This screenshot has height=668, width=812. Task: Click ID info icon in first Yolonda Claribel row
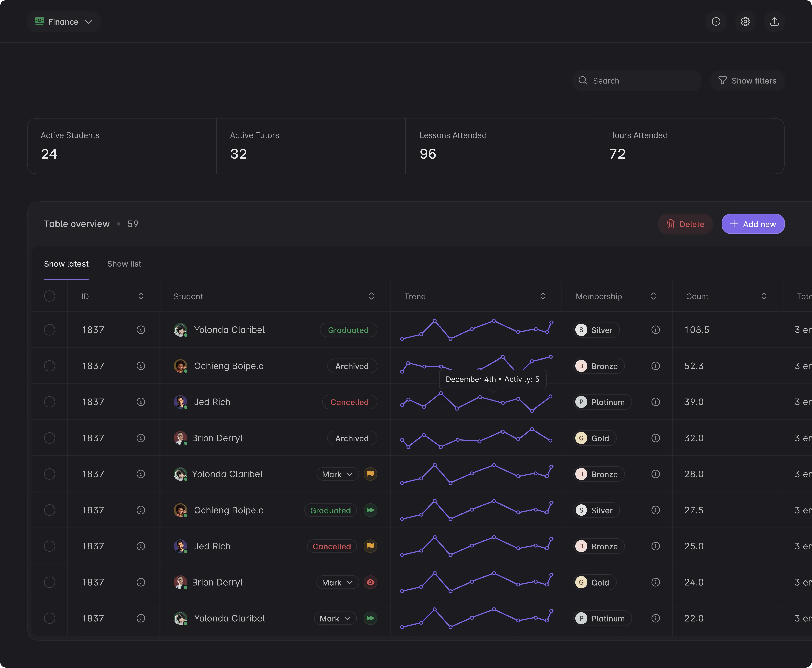(x=141, y=330)
